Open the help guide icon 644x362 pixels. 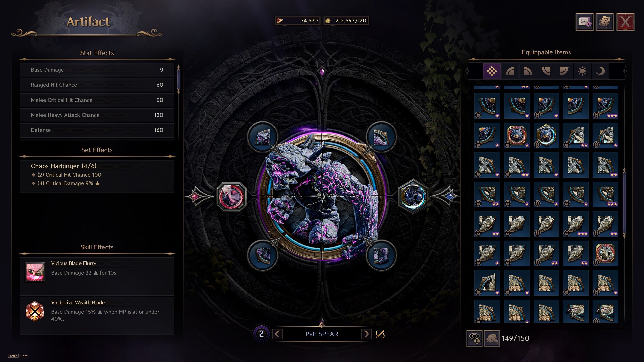(605, 22)
